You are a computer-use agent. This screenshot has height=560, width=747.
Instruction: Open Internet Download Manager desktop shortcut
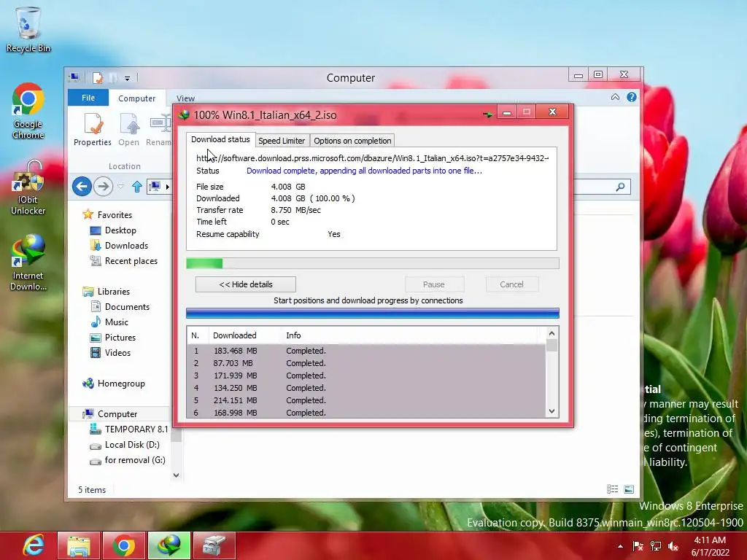[x=28, y=262]
